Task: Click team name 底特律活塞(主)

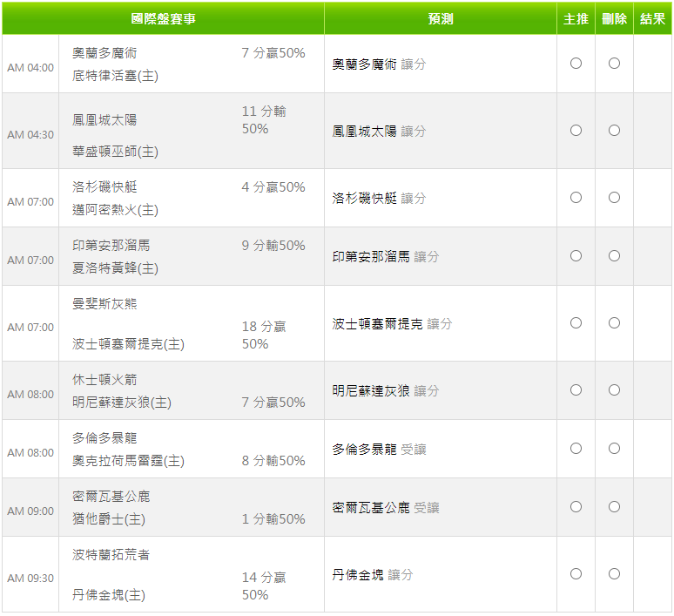Action: (x=115, y=76)
